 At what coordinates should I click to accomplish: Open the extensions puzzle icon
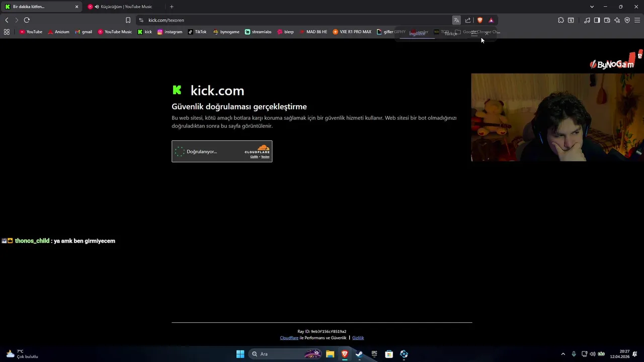[561, 20]
